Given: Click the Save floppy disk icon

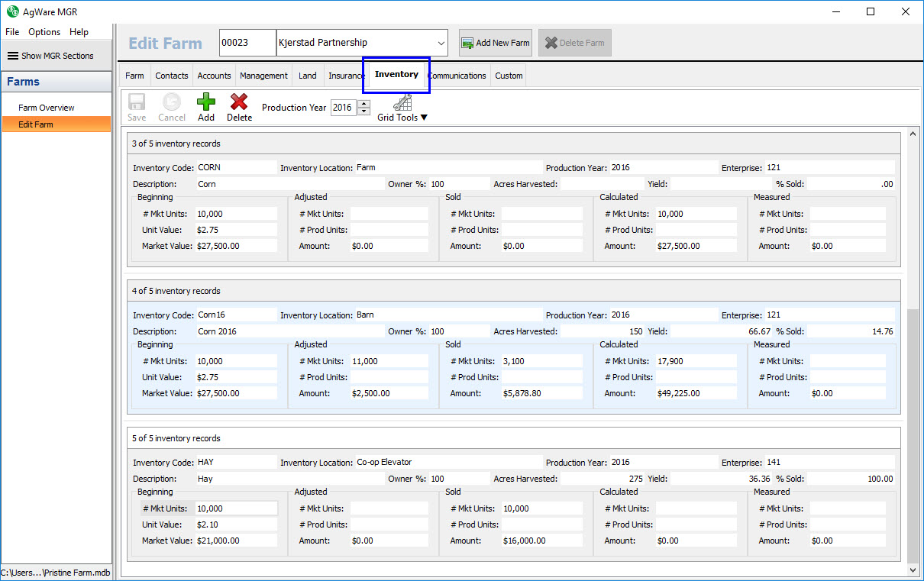Looking at the screenshot, I should coord(137,102).
